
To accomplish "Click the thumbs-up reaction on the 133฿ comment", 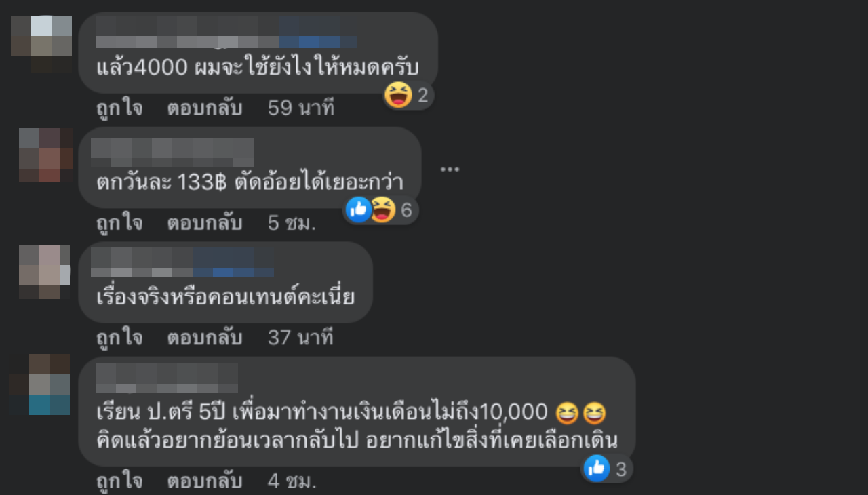I will tap(358, 210).
